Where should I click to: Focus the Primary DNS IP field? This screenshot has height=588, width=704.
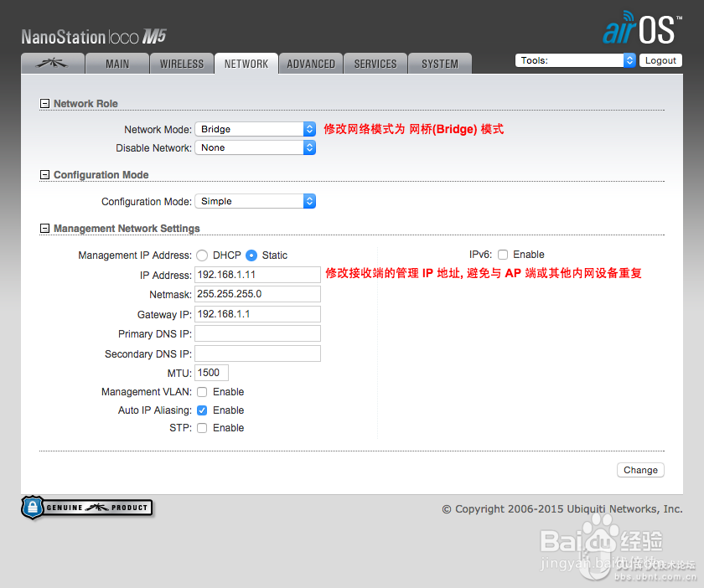tap(258, 333)
